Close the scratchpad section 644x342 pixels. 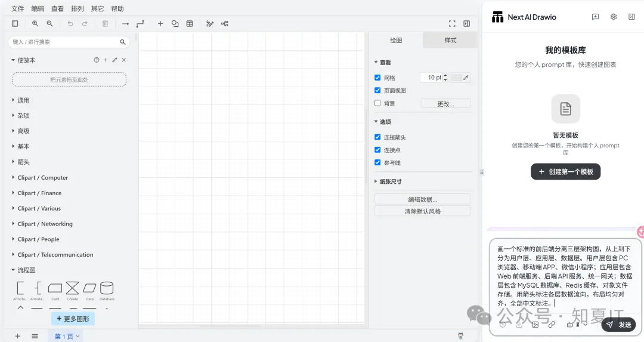tap(123, 60)
